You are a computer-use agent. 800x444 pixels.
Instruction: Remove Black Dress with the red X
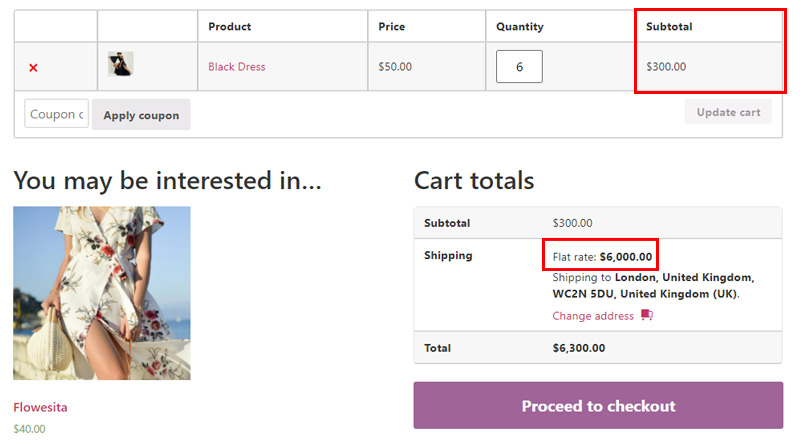[33, 67]
